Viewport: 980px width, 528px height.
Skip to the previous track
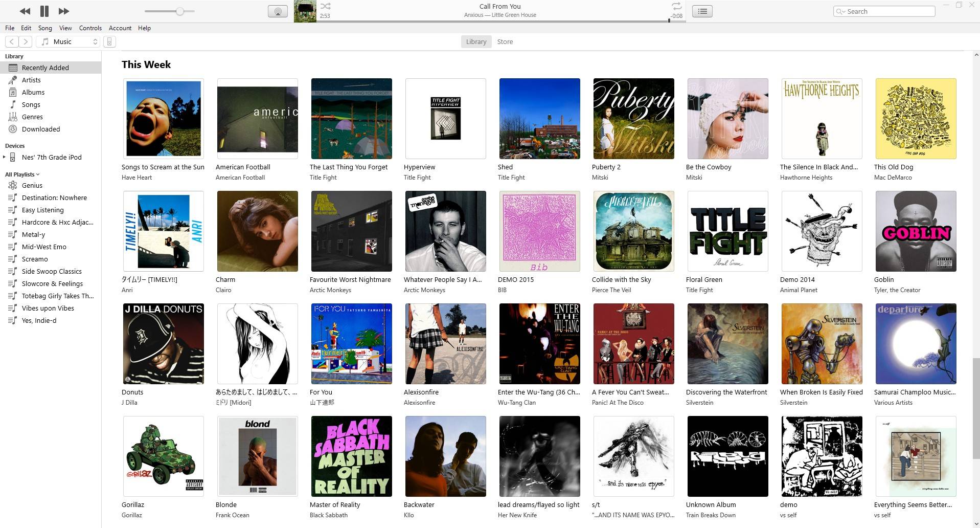[x=25, y=11]
